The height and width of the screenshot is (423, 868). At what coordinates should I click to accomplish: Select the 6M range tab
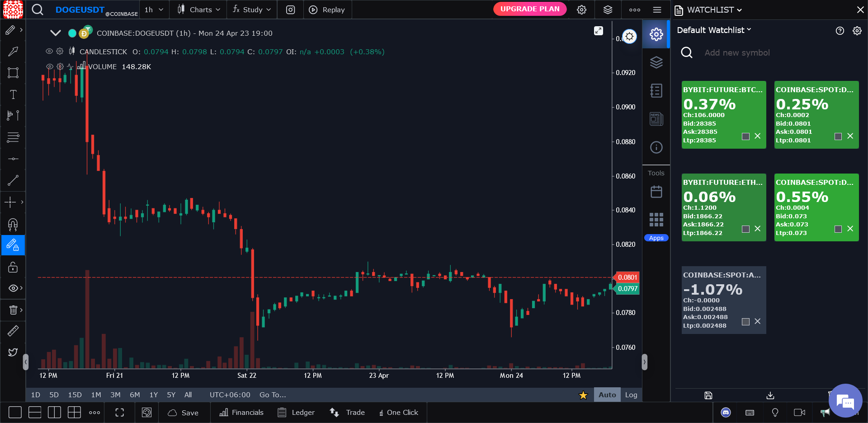coord(135,395)
